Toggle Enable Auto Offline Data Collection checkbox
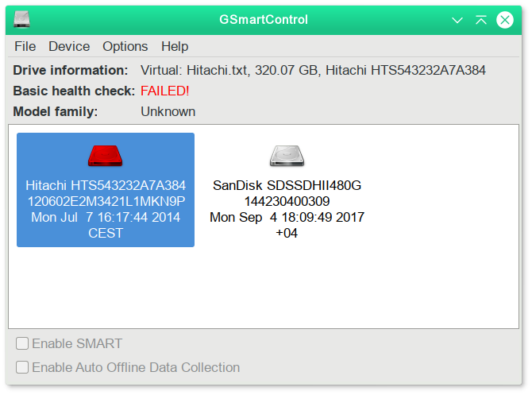 (23, 367)
